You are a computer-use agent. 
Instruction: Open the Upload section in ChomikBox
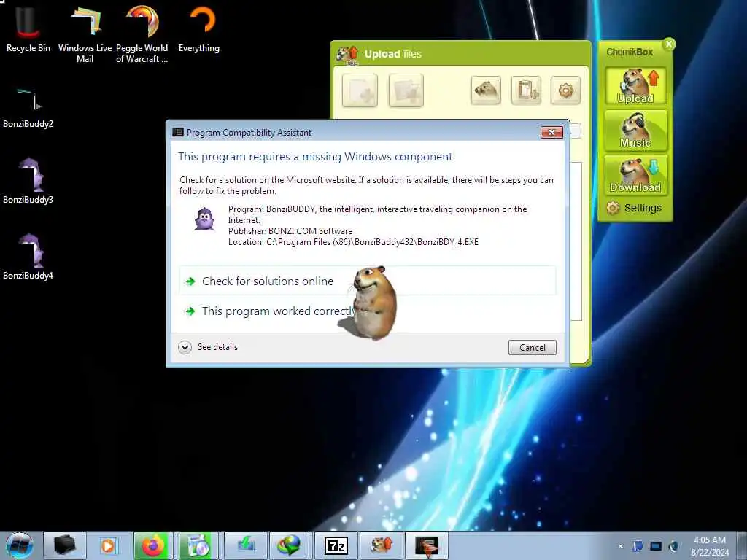pyautogui.click(x=635, y=86)
